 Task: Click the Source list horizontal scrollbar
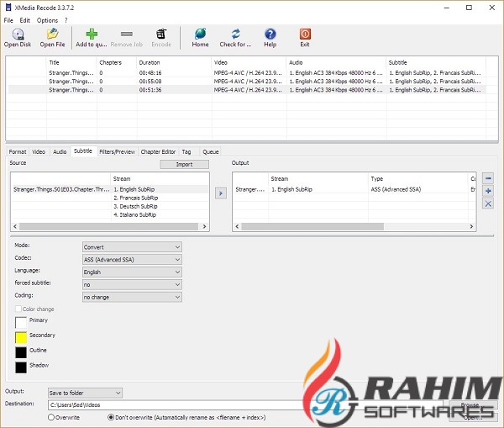click(109, 226)
